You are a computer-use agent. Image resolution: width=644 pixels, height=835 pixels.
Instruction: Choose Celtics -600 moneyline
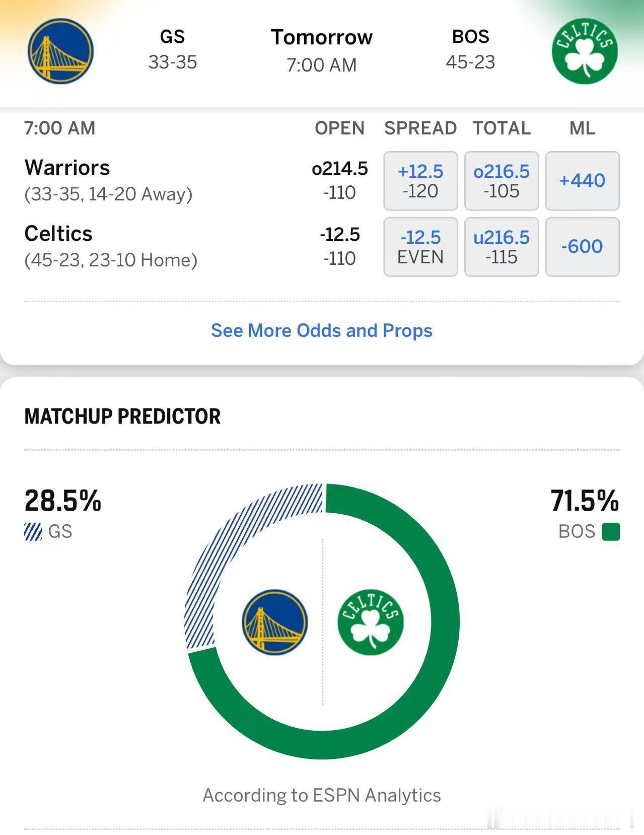583,247
